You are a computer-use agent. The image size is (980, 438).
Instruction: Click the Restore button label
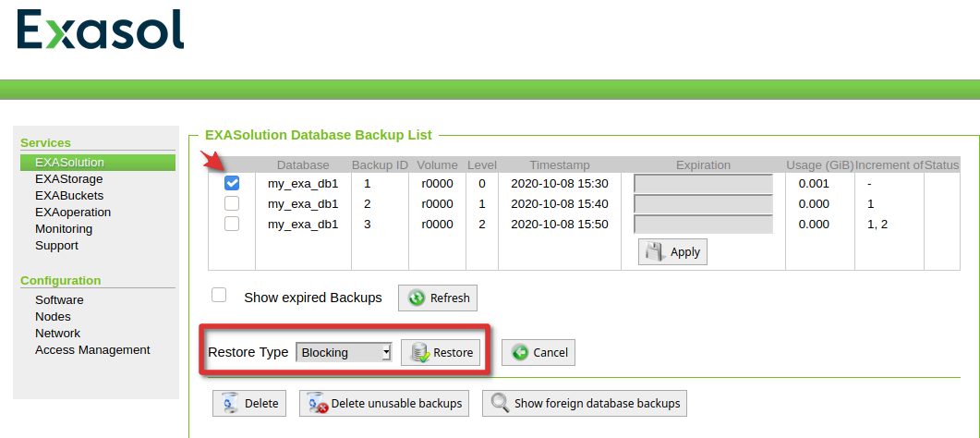[x=454, y=352]
